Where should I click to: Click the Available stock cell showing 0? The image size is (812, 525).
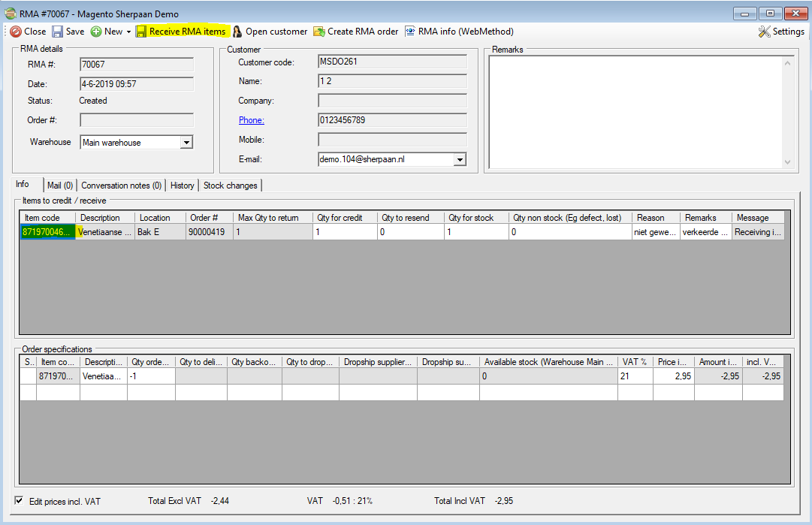pyautogui.click(x=548, y=376)
